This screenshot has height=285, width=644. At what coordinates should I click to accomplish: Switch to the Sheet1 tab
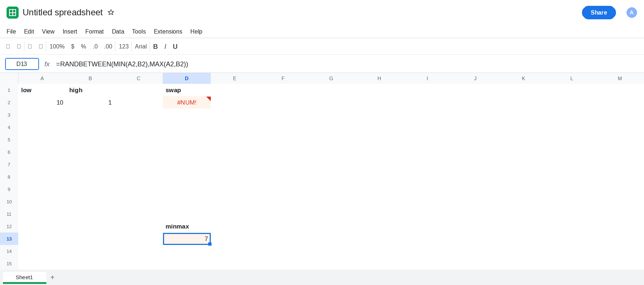pos(24,277)
